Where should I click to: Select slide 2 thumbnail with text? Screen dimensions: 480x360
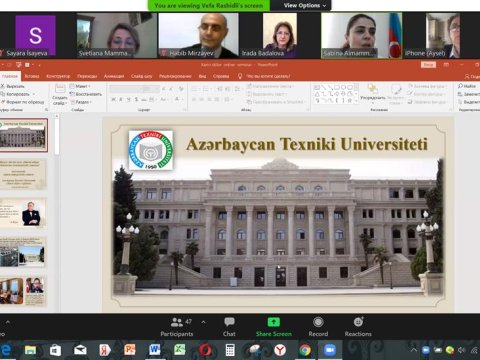(23, 174)
